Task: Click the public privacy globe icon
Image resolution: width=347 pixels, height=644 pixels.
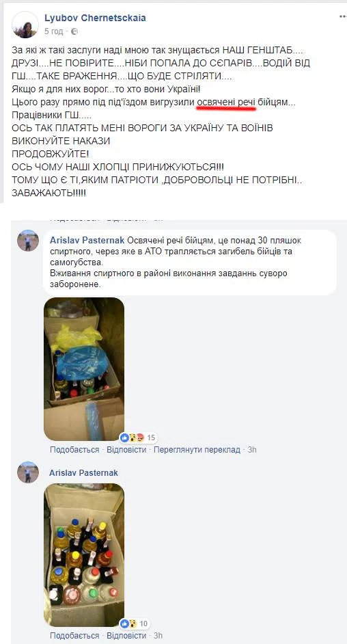Action: [x=74, y=31]
